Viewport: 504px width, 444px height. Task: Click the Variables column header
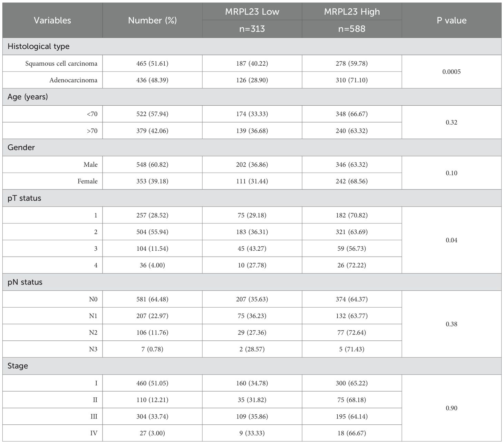click(x=52, y=20)
